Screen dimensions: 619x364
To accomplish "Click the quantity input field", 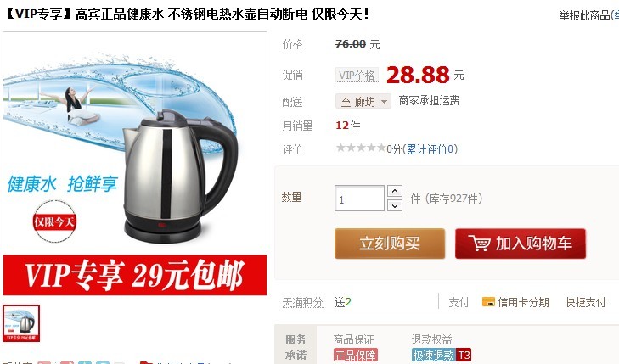I will tap(359, 199).
